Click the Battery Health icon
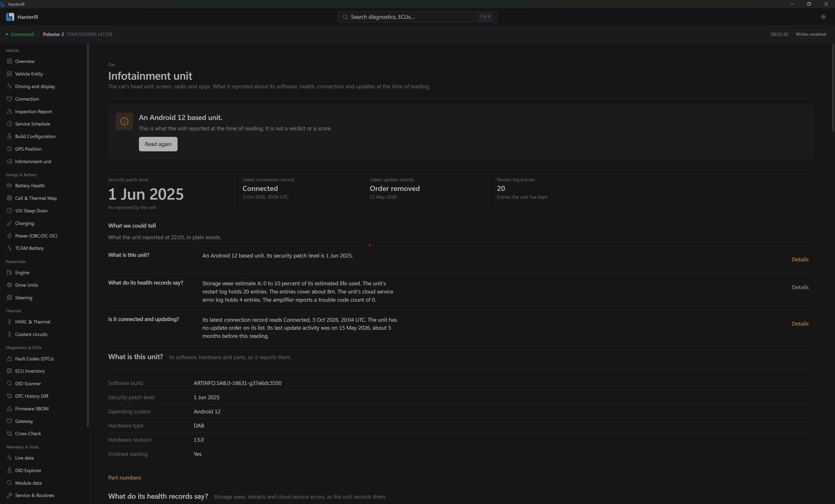This screenshot has height=504, width=835. click(9, 185)
